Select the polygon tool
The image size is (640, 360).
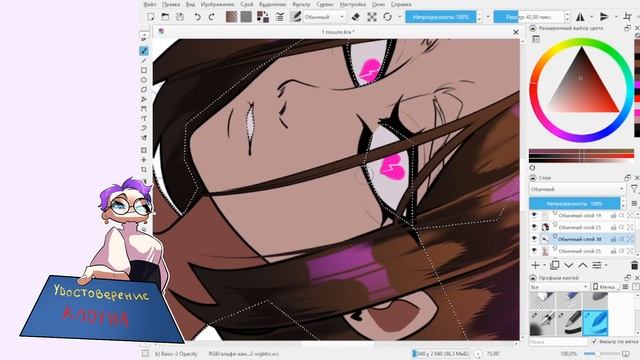(x=144, y=90)
